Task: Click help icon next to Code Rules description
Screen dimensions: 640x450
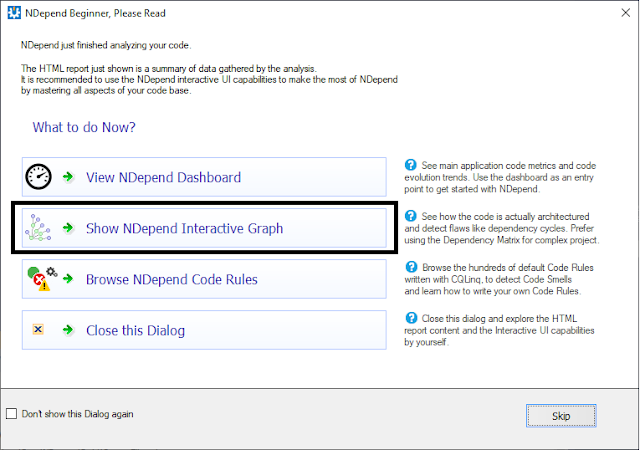Action: [x=411, y=267]
